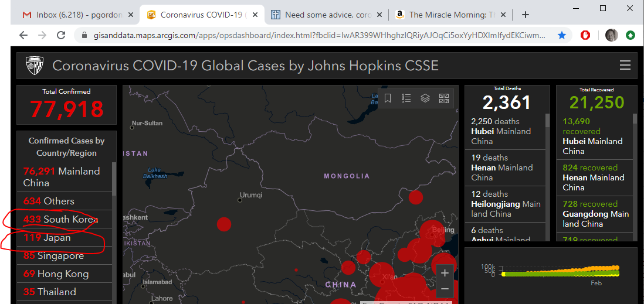The image size is (644, 304).
Task: Go forward in browser history
Action: point(42,35)
